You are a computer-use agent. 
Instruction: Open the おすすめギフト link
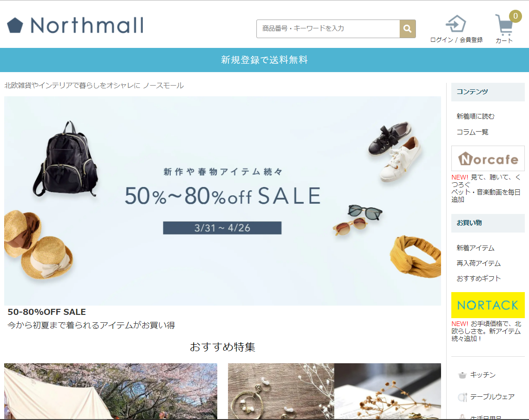click(x=478, y=278)
